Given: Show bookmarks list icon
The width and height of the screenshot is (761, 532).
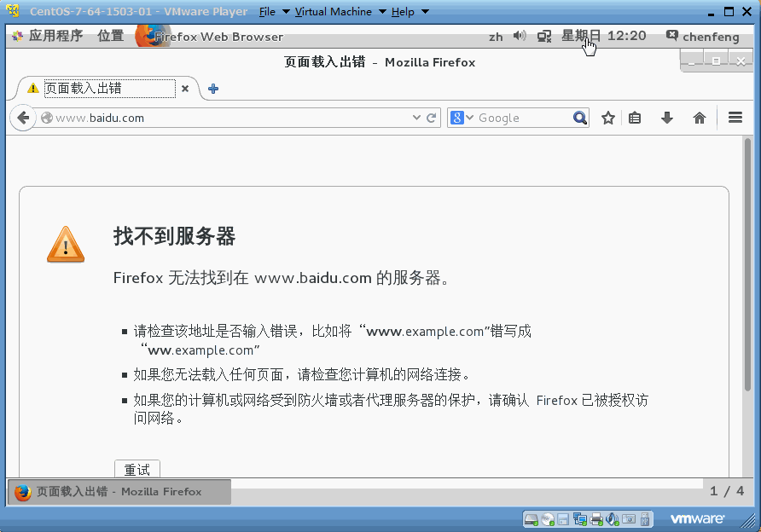Looking at the screenshot, I should (635, 118).
